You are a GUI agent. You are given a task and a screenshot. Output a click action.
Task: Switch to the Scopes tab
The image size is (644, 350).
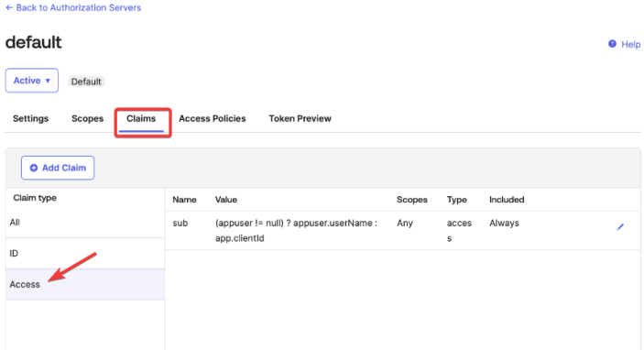(87, 118)
